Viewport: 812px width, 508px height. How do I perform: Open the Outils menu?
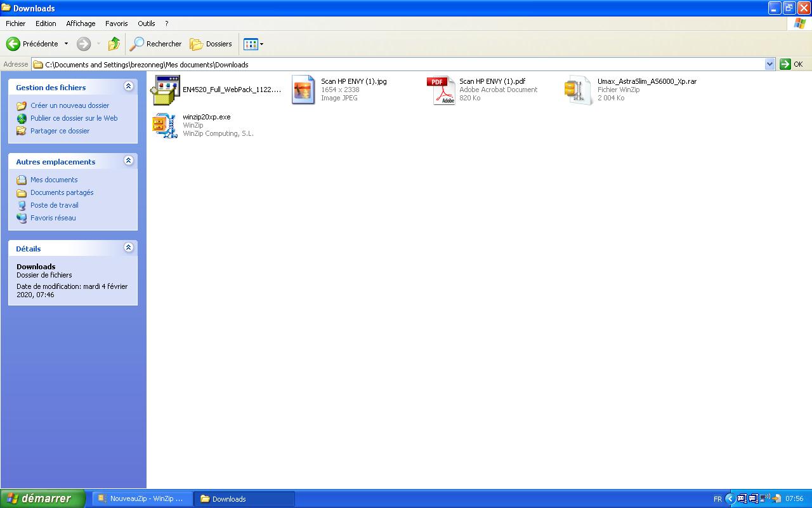(147, 23)
